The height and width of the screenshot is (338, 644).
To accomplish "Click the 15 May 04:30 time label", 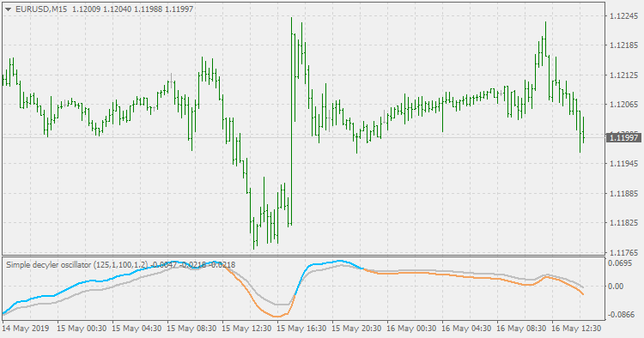I will pos(137,329).
